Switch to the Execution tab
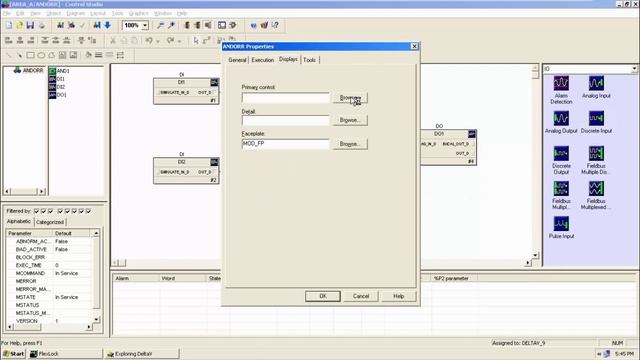This screenshot has height=360, width=640. click(262, 60)
